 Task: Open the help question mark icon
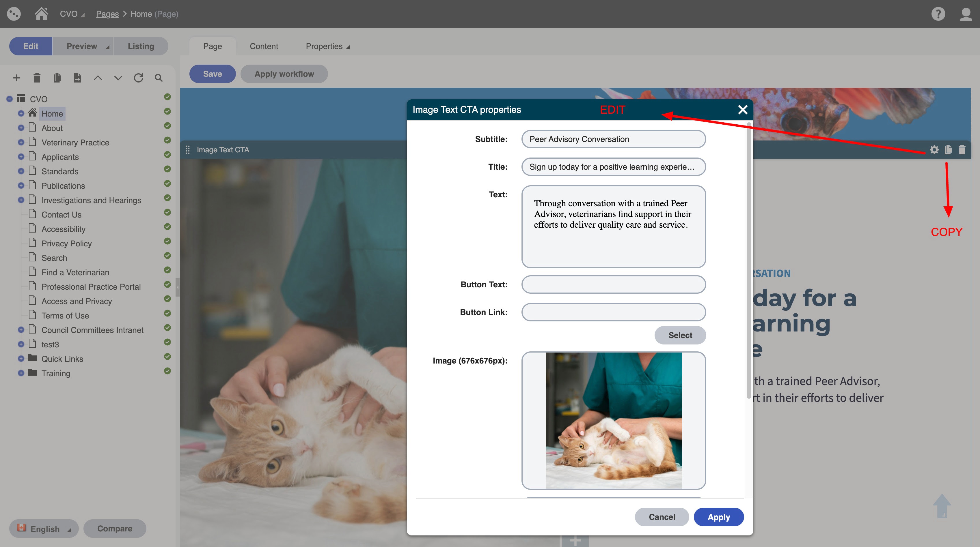938,14
